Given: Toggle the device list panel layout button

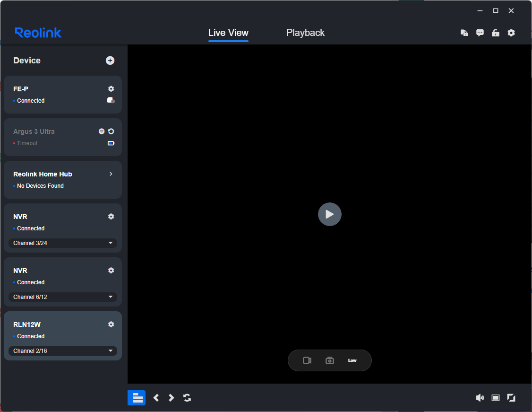Looking at the screenshot, I should (137, 398).
